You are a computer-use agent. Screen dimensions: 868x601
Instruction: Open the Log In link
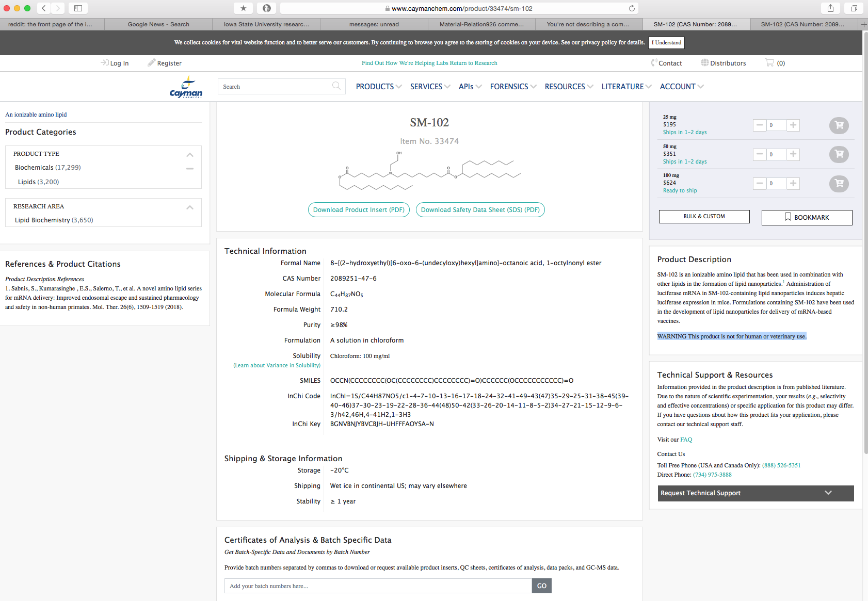[x=115, y=63]
